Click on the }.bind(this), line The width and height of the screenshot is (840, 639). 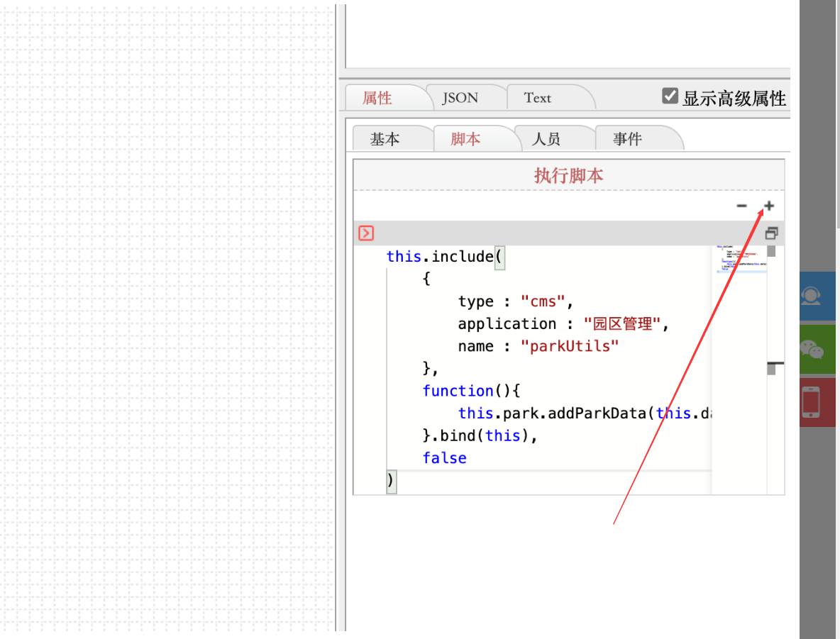click(480, 435)
